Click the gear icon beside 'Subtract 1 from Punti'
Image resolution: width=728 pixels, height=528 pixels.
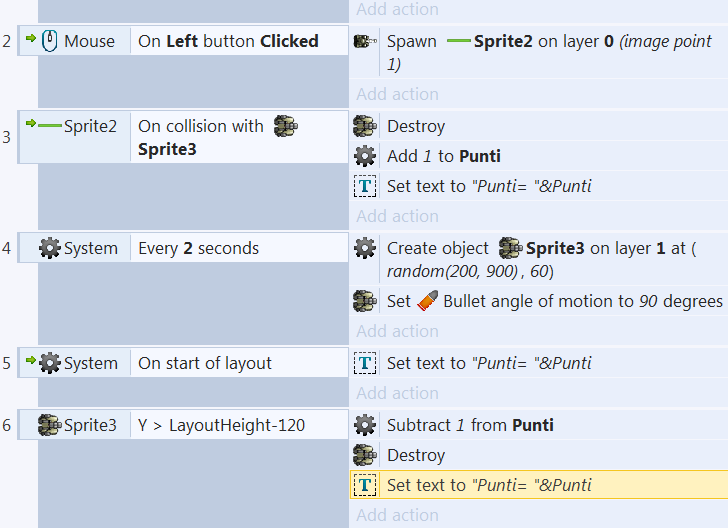(365, 425)
